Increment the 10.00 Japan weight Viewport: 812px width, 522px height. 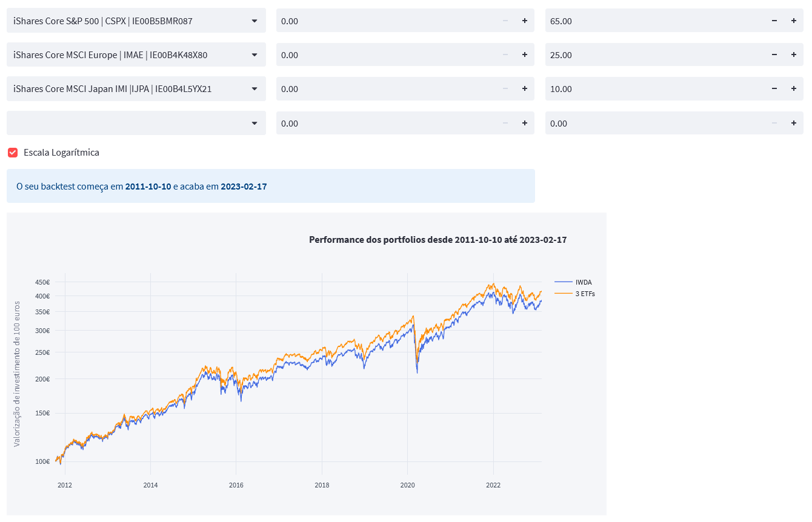point(793,89)
